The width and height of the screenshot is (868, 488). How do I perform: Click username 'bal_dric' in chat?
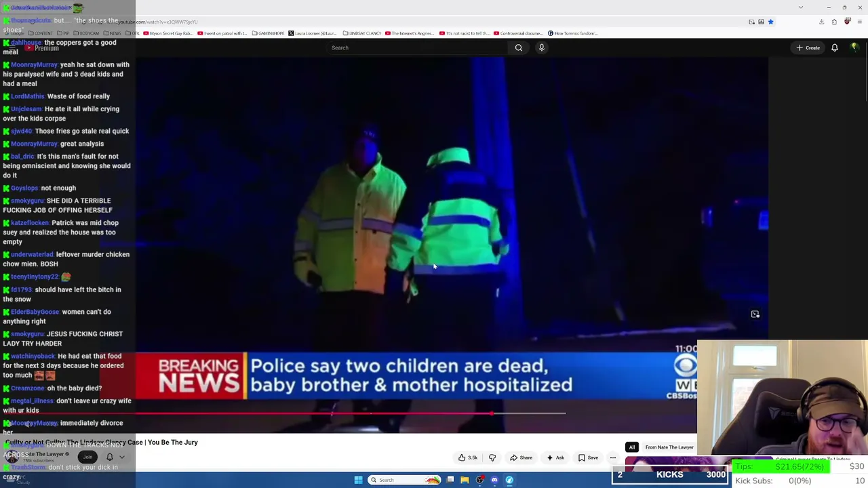(22, 157)
